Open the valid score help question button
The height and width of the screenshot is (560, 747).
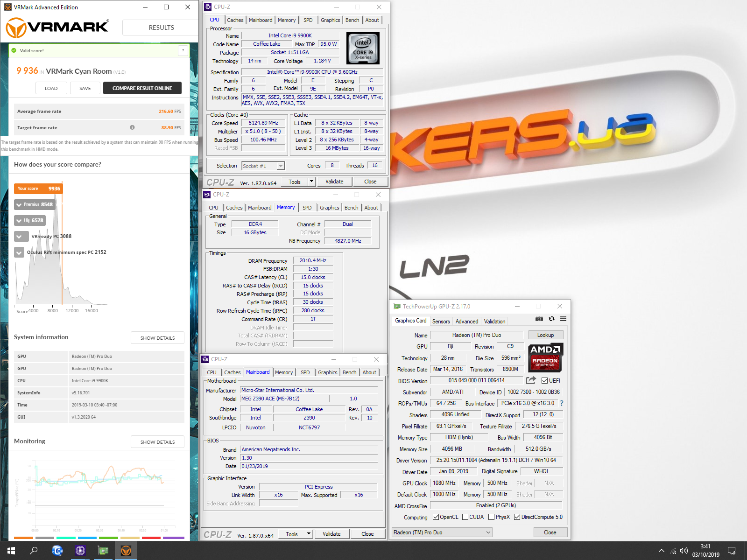pos(183,50)
